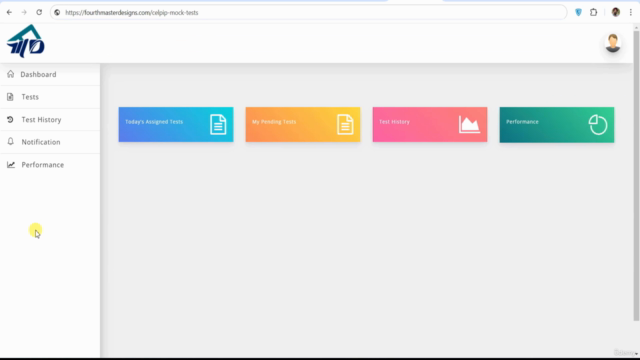The image size is (640, 360).
Task: Click the Notification bell icon
Action: pyautogui.click(x=11, y=141)
